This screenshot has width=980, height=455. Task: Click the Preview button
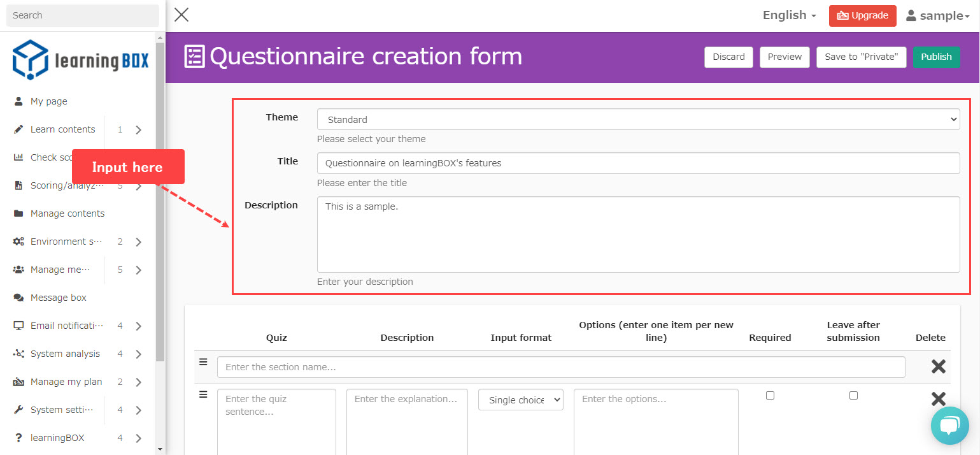(x=785, y=57)
